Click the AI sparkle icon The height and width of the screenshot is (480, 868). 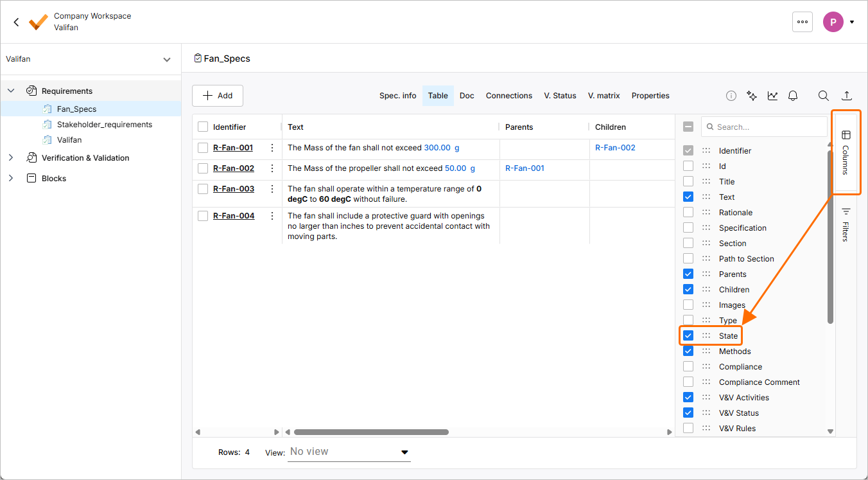click(x=752, y=96)
